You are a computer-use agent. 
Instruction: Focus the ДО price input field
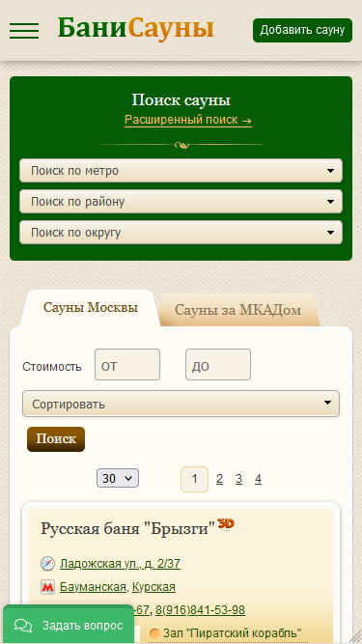click(x=218, y=364)
